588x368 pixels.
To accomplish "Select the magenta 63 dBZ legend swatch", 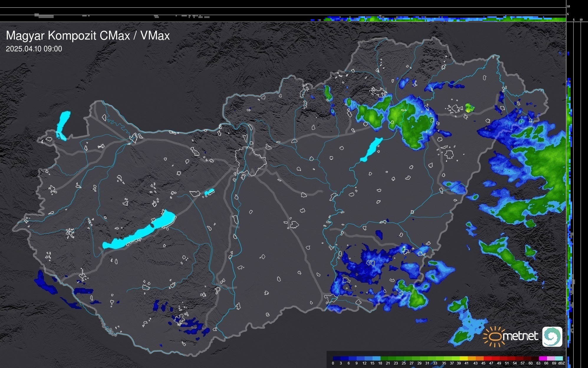I will [x=543, y=358].
